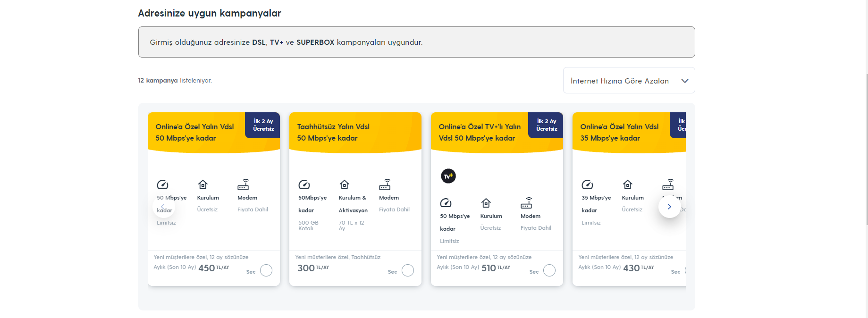The width and height of the screenshot is (868, 318).
Task: Click modem icon in first card
Action: coord(243,184)
